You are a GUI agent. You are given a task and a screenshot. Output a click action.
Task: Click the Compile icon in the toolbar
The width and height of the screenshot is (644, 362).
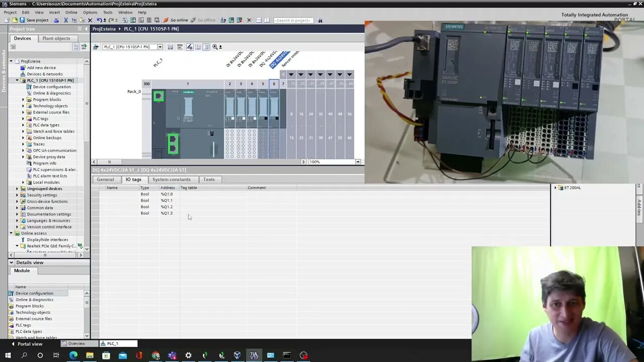click(125, 20)
